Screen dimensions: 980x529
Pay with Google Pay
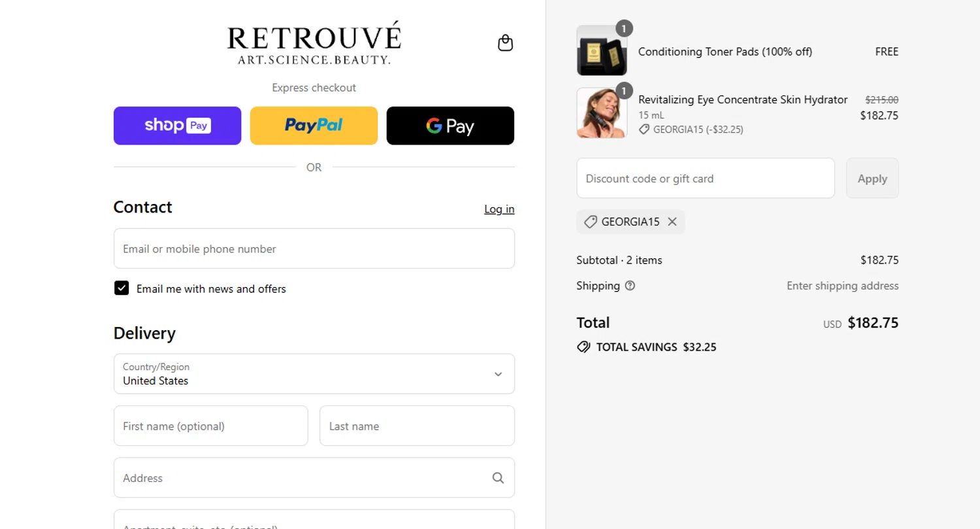point(450,126)
